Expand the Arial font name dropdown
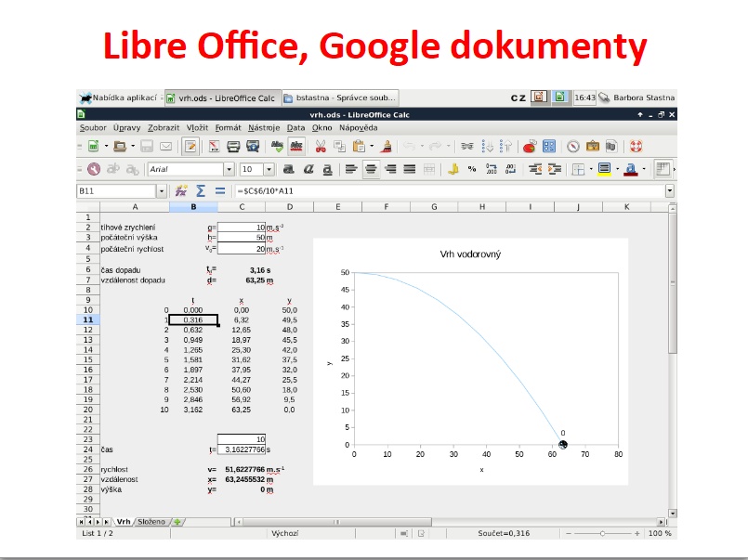The width and height of the screenshot is (748, 560). (x=229, y=169)
